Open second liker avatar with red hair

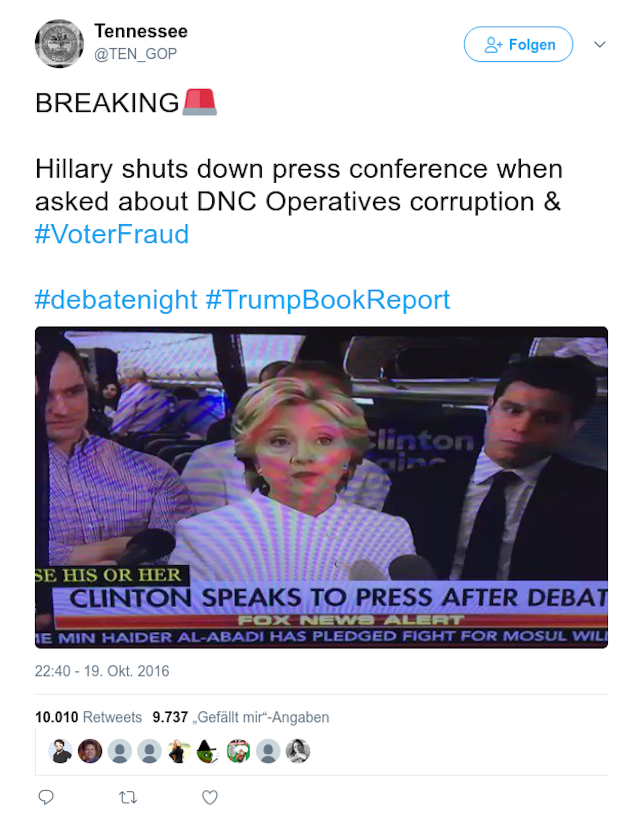(90, 751)
